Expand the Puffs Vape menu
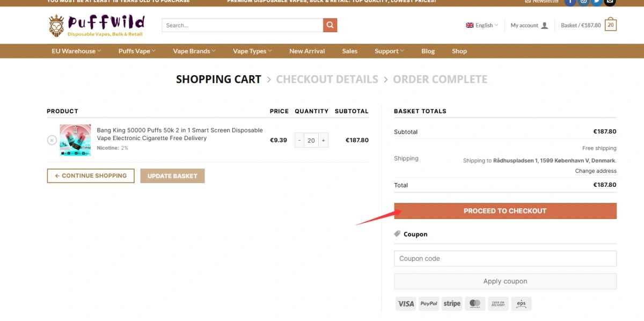This screenshot has width=644, height=321. (137, 51)
